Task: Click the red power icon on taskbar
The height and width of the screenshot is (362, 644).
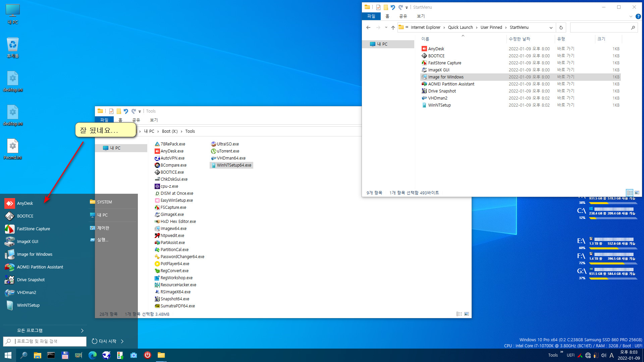Action: pyautogui.click(x=147, y=355)
